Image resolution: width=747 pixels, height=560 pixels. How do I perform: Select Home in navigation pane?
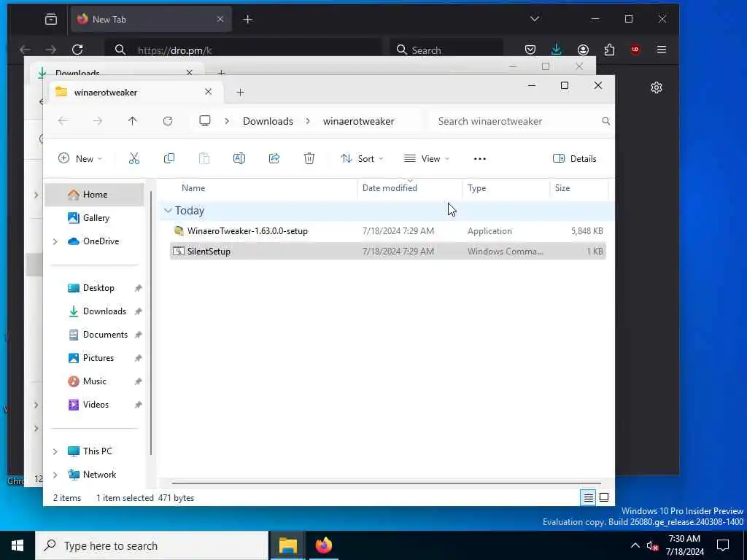[94, 194]
